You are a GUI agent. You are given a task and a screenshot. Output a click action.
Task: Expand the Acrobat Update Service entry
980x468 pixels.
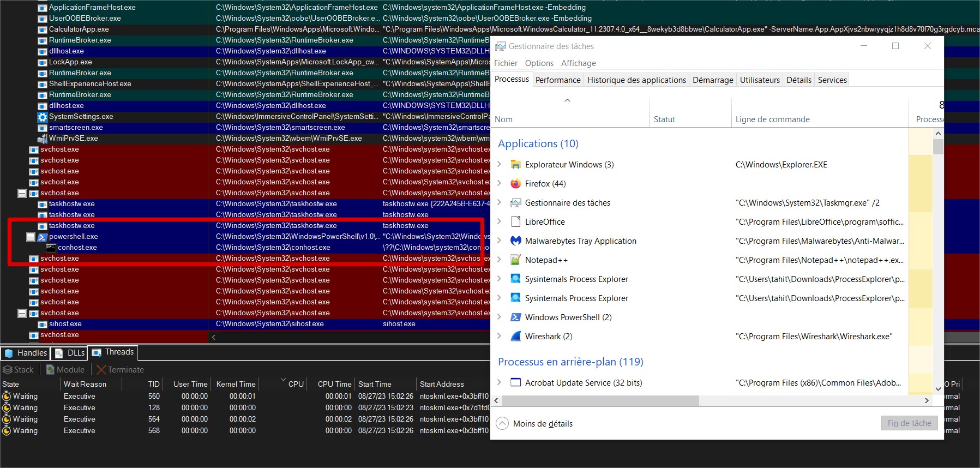tap(499, 382)
